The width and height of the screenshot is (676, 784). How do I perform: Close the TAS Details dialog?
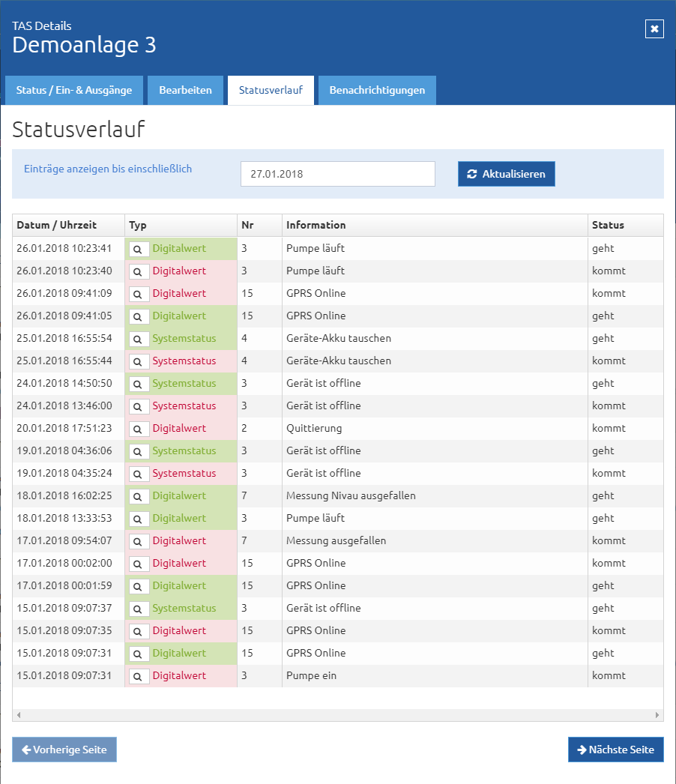(654, 29)
